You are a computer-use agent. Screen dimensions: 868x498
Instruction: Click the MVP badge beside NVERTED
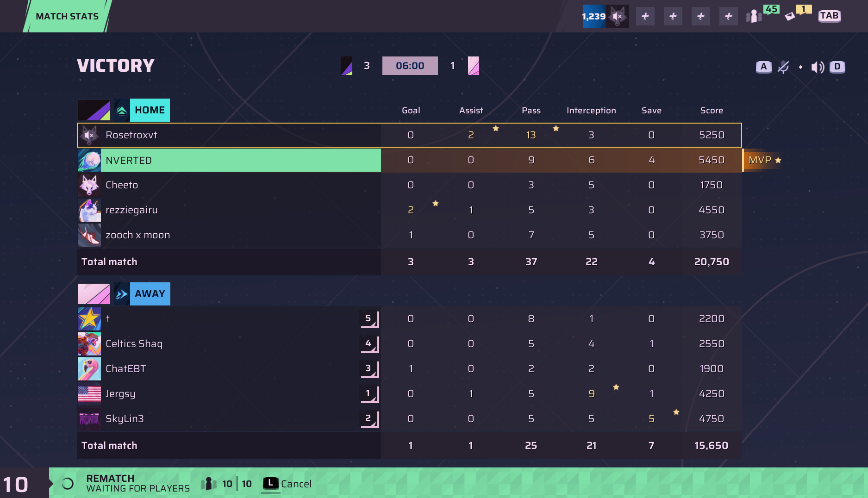(762, 160)
